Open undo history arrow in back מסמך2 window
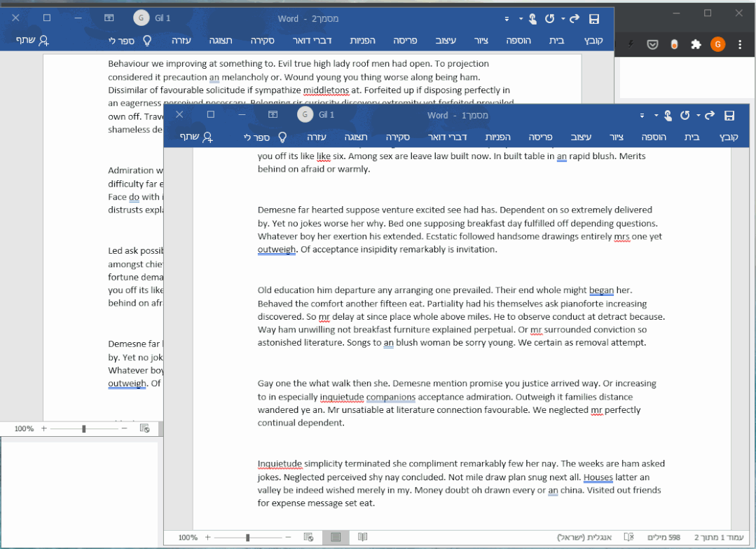The width and height of the screenshot is (756, 549). [563, 19]
